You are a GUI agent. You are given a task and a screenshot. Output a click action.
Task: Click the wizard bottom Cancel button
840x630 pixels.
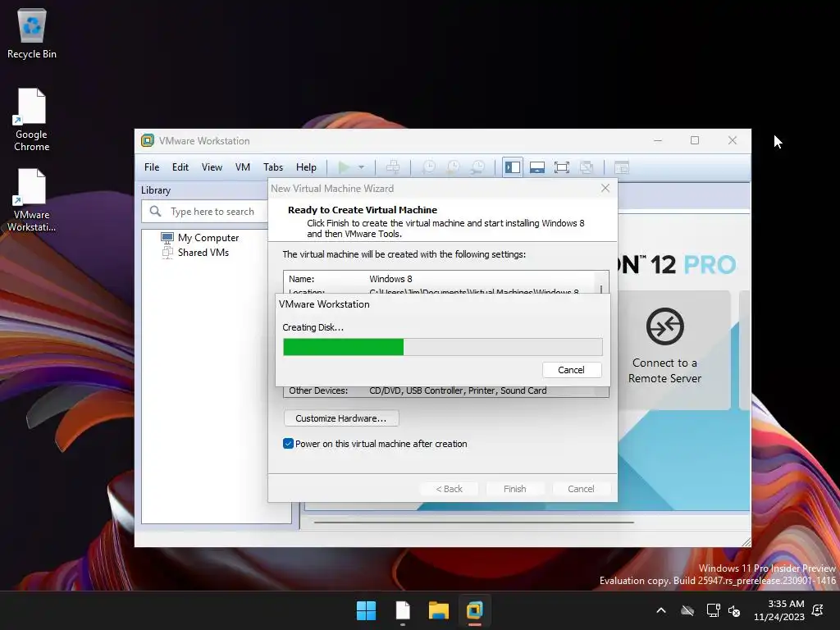[582, 489]
